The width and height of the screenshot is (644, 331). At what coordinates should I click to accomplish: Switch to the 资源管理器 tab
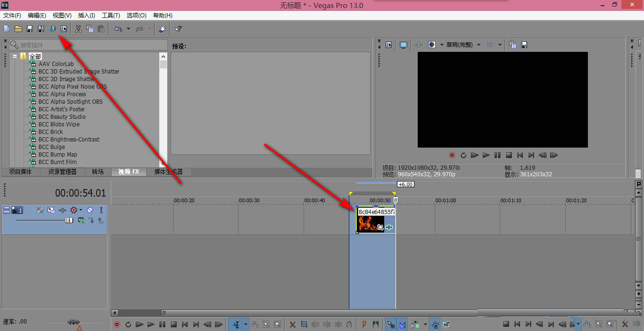(x=62, y=172)
